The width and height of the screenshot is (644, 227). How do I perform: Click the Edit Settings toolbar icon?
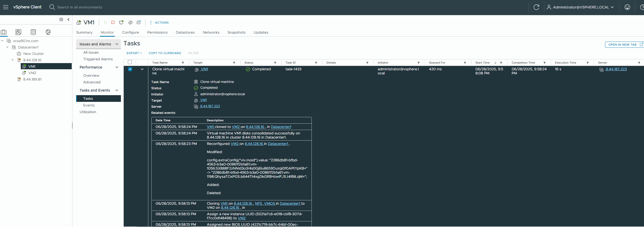point(130,23)
